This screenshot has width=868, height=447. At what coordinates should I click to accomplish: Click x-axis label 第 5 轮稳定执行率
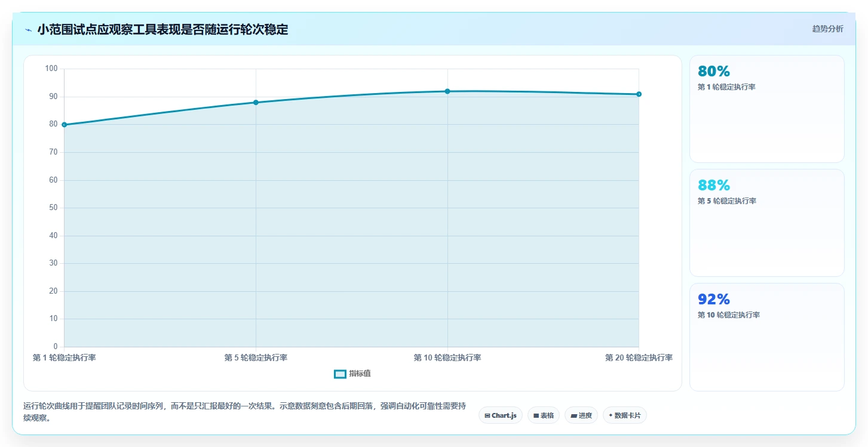tap(256, 358)
